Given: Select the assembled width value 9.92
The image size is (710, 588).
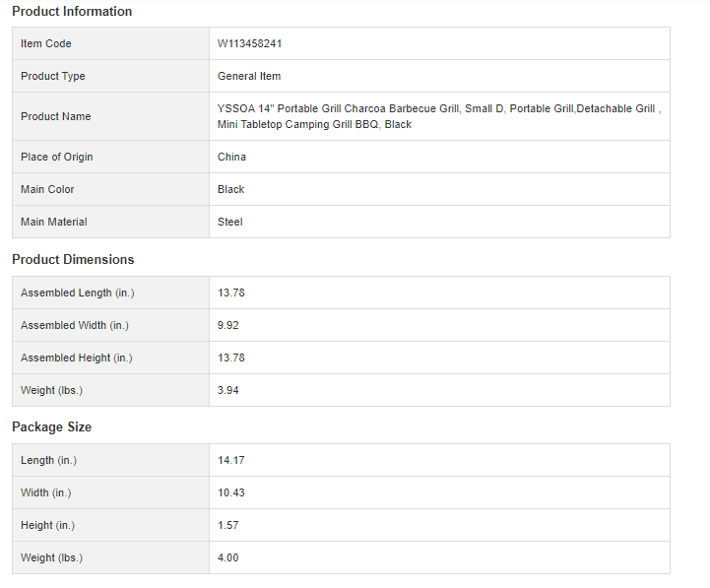Looking at the screenshot, I should point(228,325).
